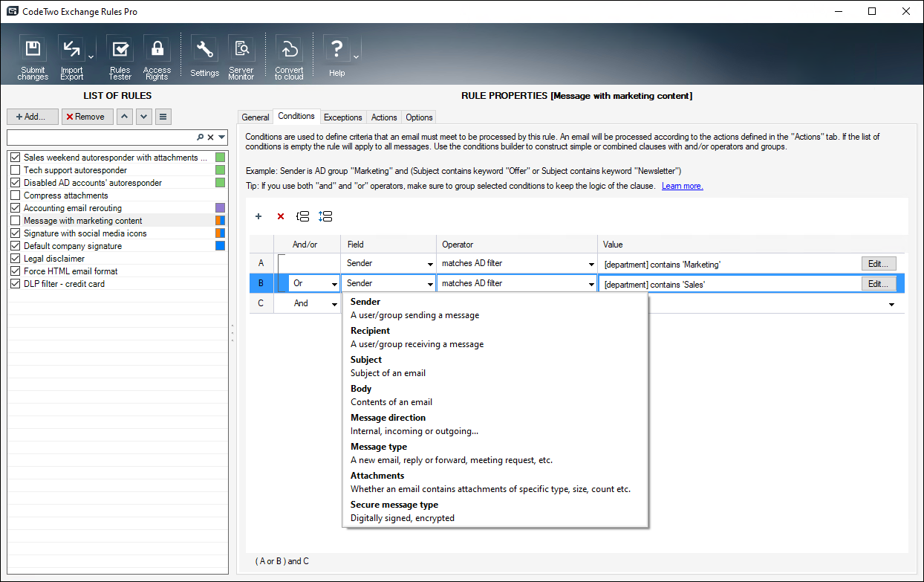924x582 pixels.
Task: Enable the Tech support autoresponder rule
Action: (x=15, y=170)
